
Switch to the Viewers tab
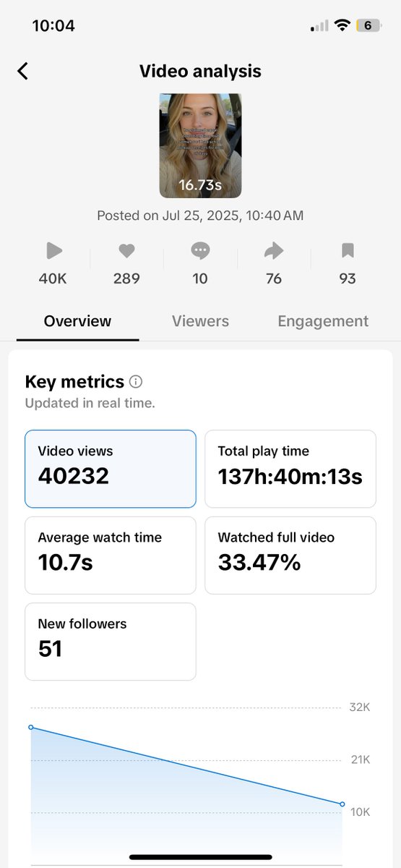(200, 321)
